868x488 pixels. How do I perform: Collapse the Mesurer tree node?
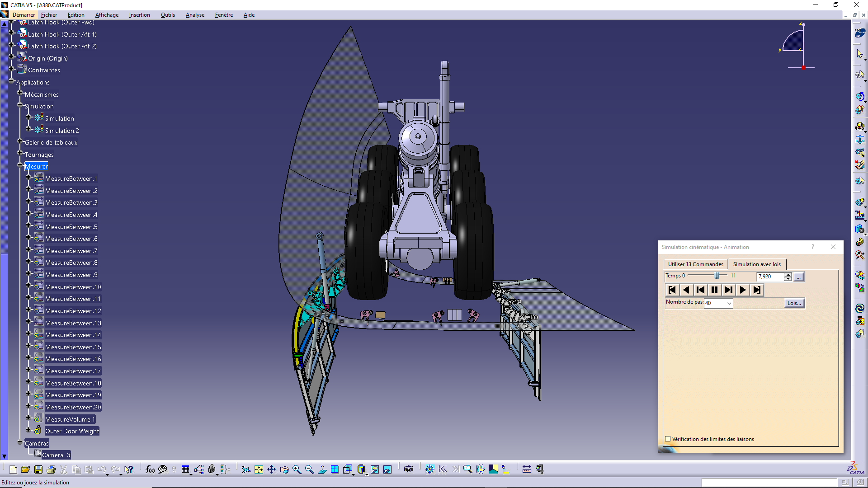[20, 165]
